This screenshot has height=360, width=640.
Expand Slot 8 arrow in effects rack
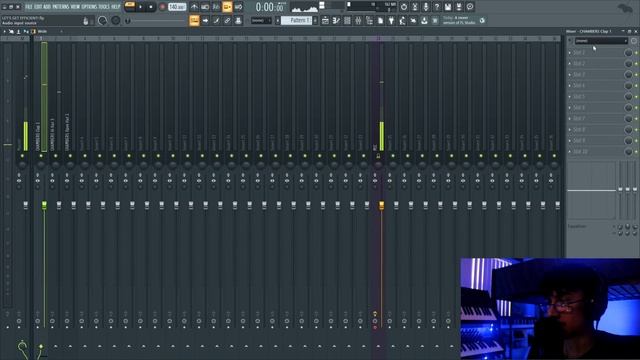(570, 129)
